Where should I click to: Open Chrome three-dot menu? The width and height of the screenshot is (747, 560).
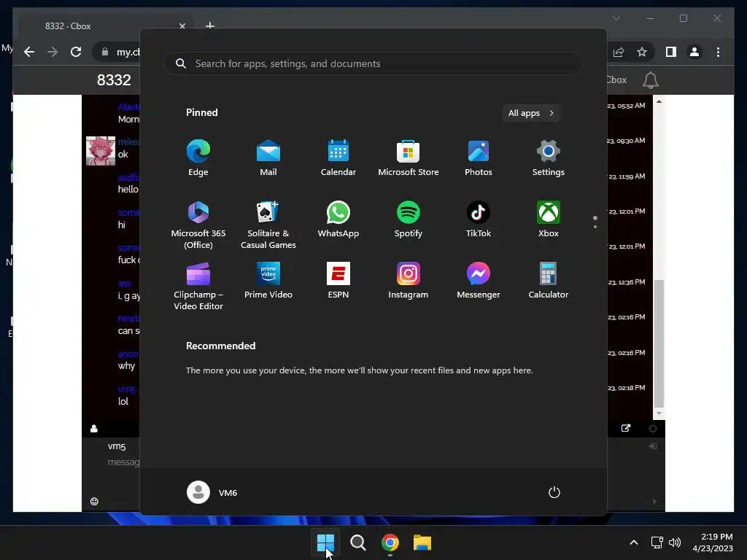click(x=718, y=52)
